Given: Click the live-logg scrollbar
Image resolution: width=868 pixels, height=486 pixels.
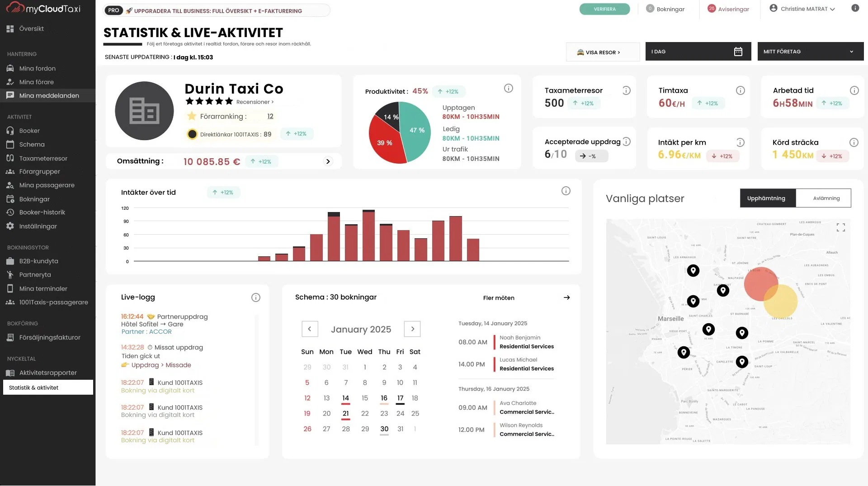Looking at the screenshot, I should coord(257,380).
